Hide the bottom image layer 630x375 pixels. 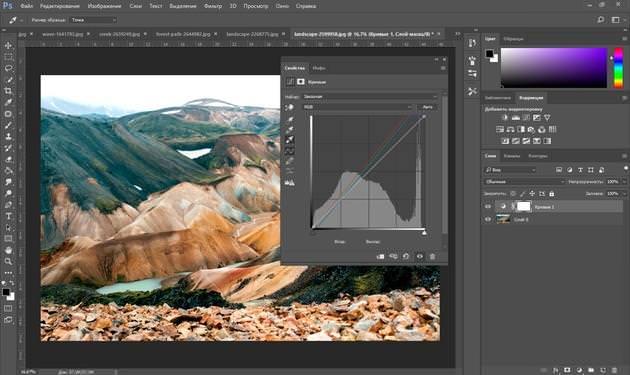click(488, 219)
